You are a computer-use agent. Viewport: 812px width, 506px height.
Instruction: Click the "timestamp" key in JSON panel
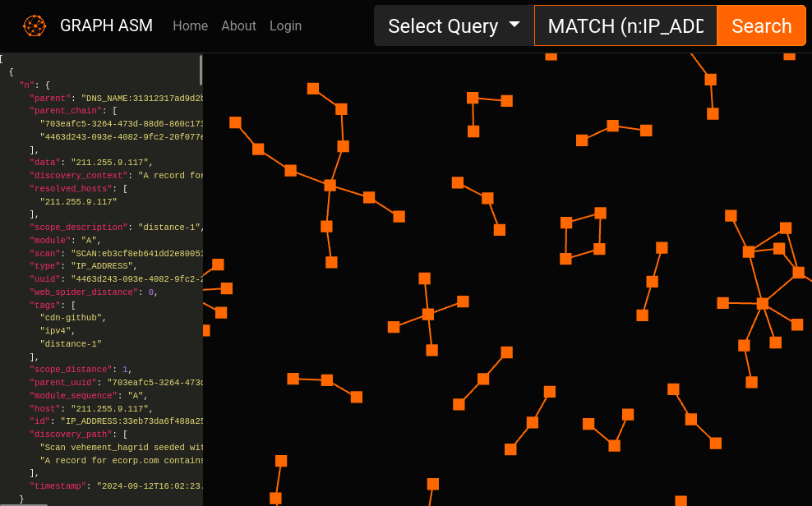pyautogui.click(x=58, y=486)
